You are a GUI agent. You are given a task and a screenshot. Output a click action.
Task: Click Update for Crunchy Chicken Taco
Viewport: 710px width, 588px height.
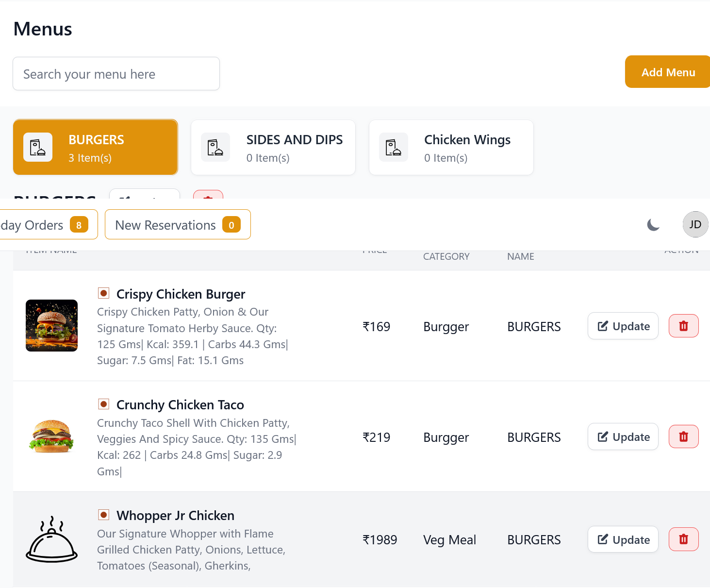point(623,436)
